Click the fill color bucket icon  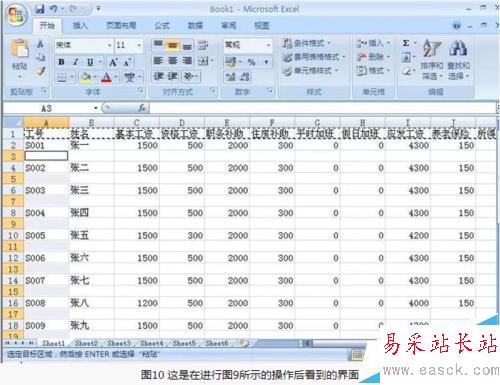pos(86,77)
